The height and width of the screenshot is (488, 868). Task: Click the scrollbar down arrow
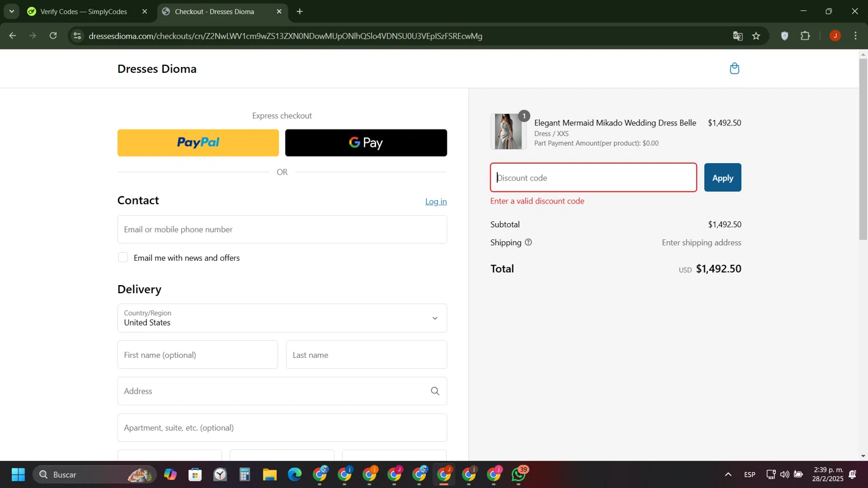tap(863, 456)
